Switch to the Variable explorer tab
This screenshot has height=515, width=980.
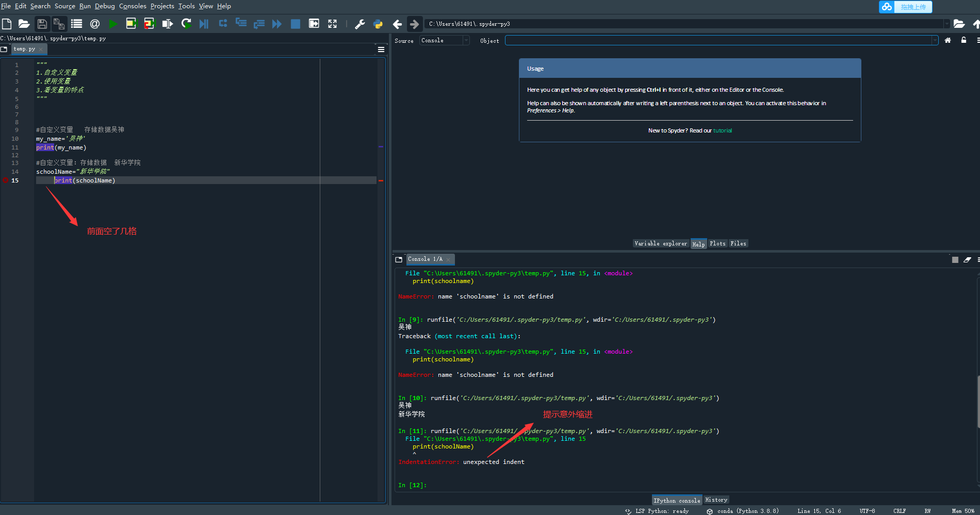(x=661, y=243)
